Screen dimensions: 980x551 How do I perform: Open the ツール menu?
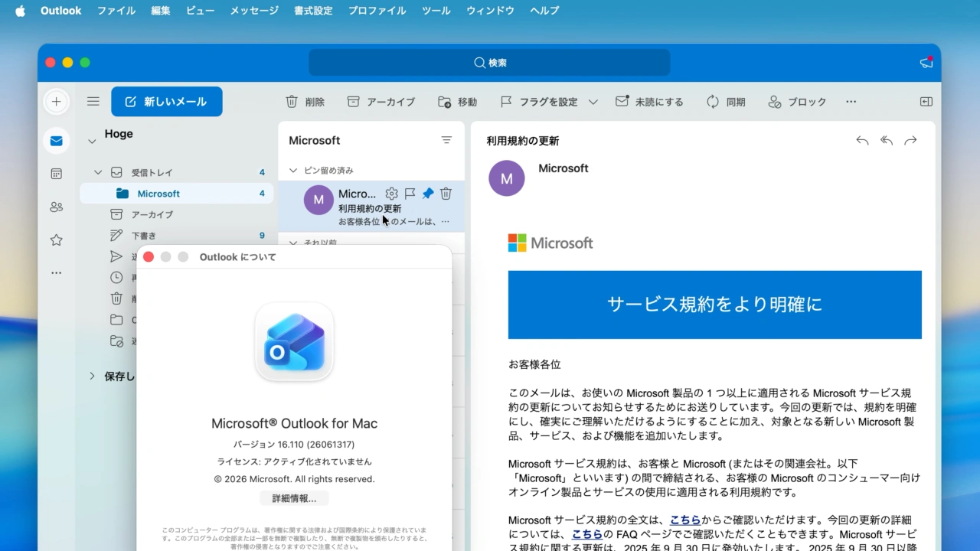(x=436, y=11)
